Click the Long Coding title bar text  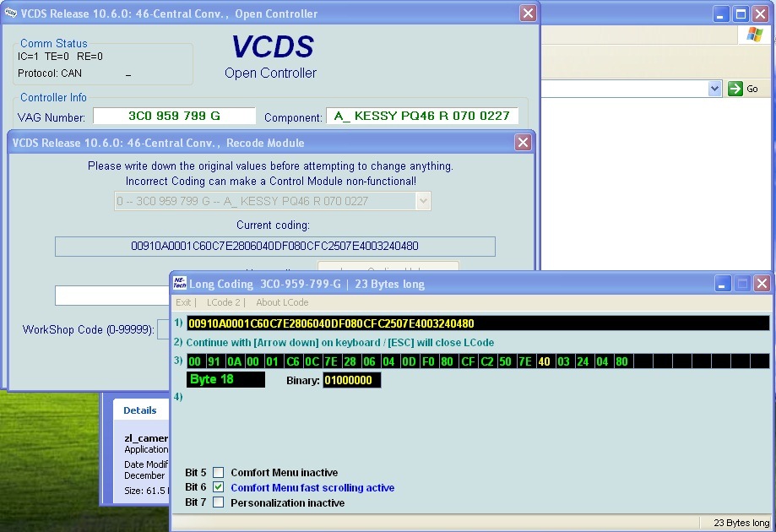pos(307,284)
